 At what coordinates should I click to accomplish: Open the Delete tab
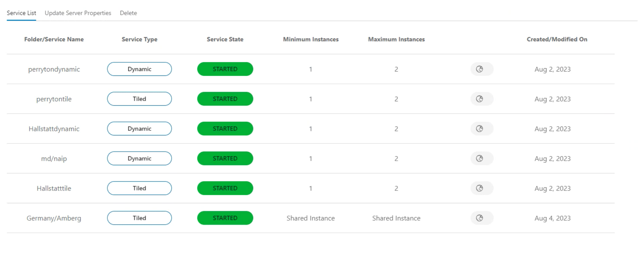[128, 13]
